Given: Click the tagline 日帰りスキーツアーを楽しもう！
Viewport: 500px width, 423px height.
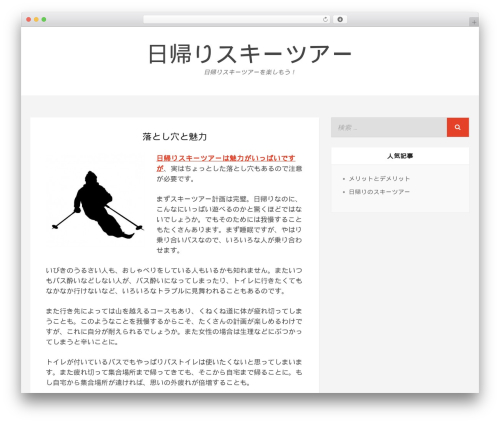Looking at the screenshot, I should [250, 72].
